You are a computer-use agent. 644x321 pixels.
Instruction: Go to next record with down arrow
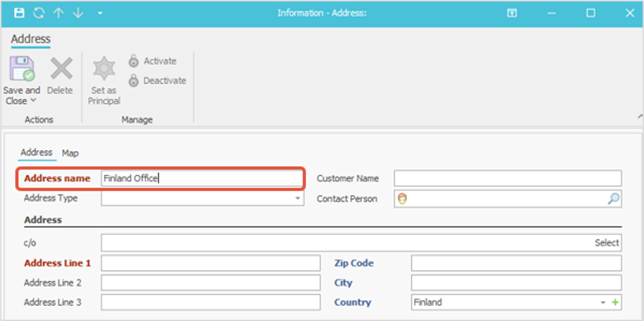tap(78, 13)
